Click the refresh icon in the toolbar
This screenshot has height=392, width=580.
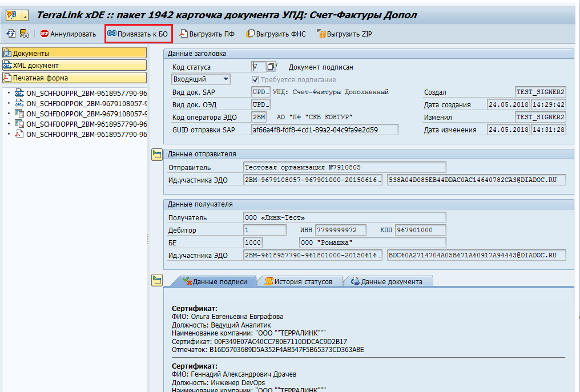[11, 34]
